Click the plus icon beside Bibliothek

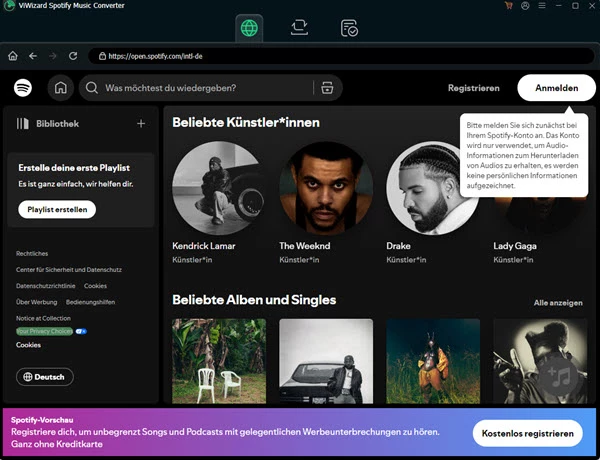(141, 124)
